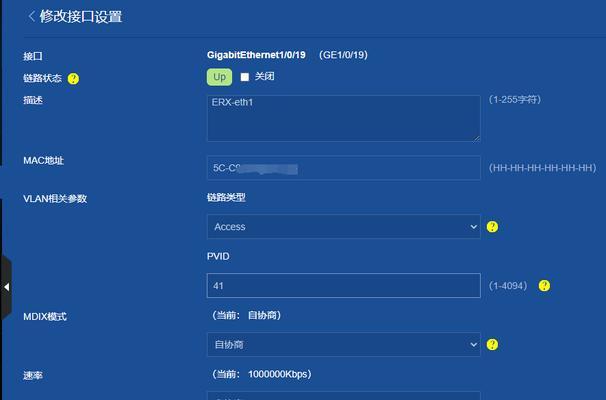Open help icon beside MDIX 自协商 dropdown
This screenshot has height=400, width=606.
[x=492, y=344]
